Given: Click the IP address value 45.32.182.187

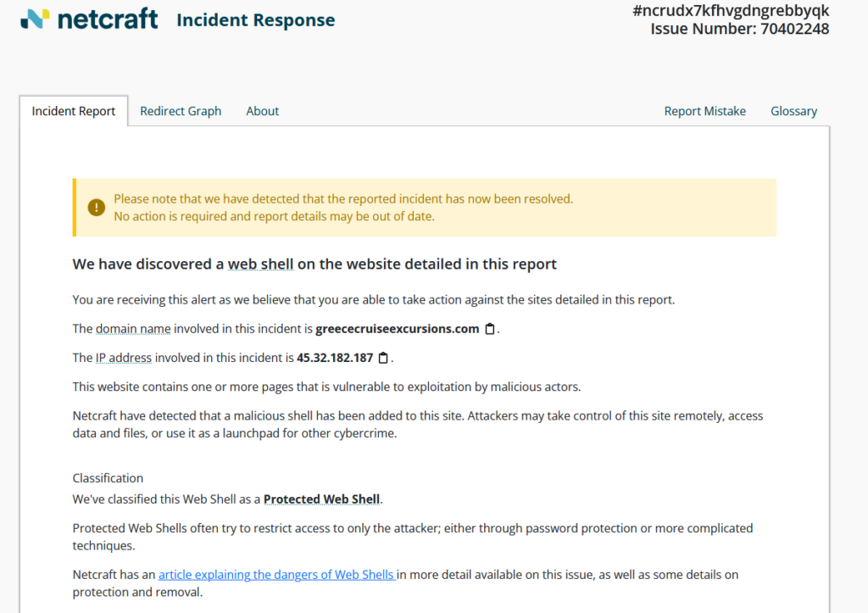Looking at the screenshot, I should pyautogui.click(x=335, y=358).
